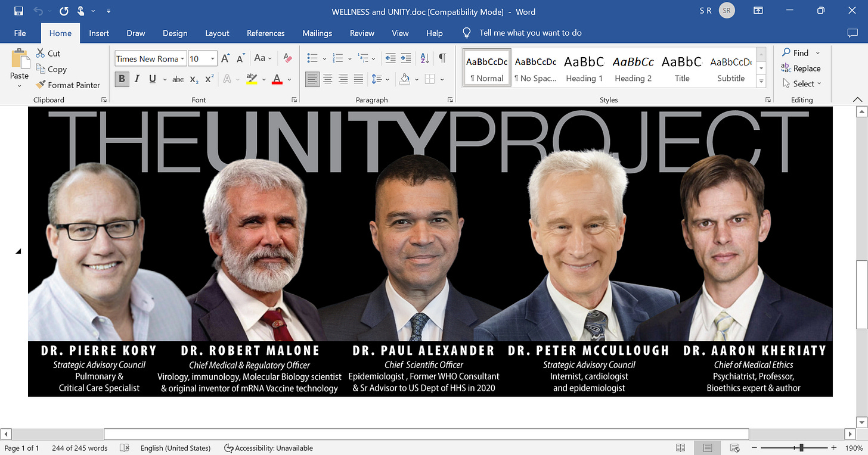Viewport: 868px width, 455px height.
Task: Switch to the References tab
Action: tap(265, 33)
